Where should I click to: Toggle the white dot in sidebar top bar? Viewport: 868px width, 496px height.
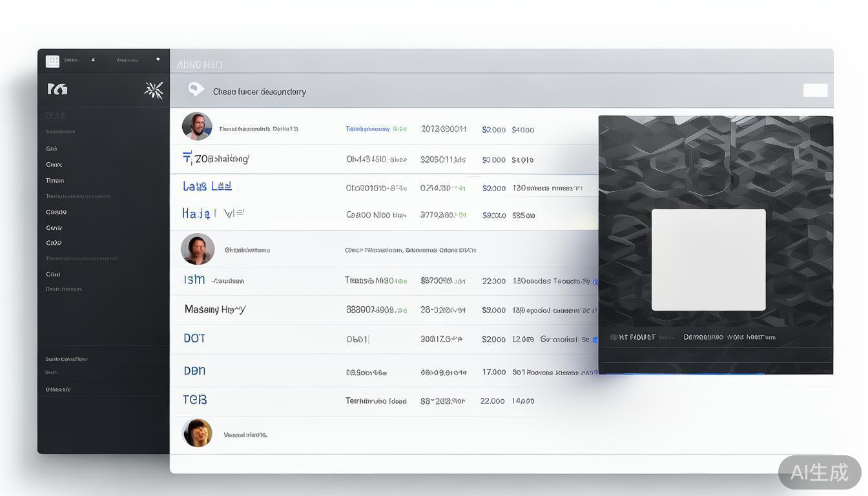pyautogui.click(x=158, y=59)
